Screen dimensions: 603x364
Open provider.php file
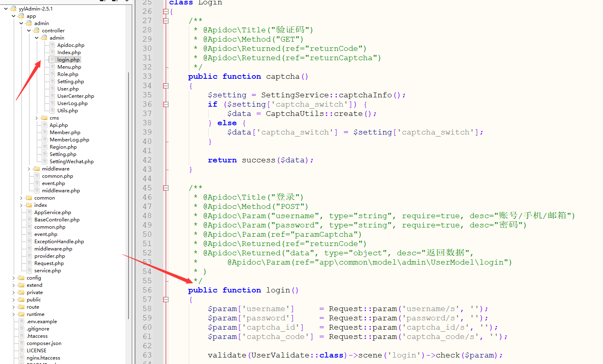point(49,256)
